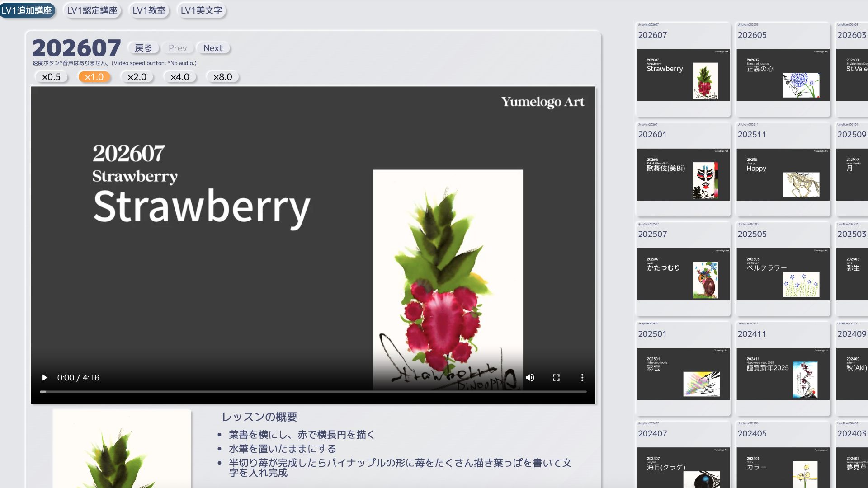
Task: Mute the video with speaker icon
Action: click(x=530, y=377)
